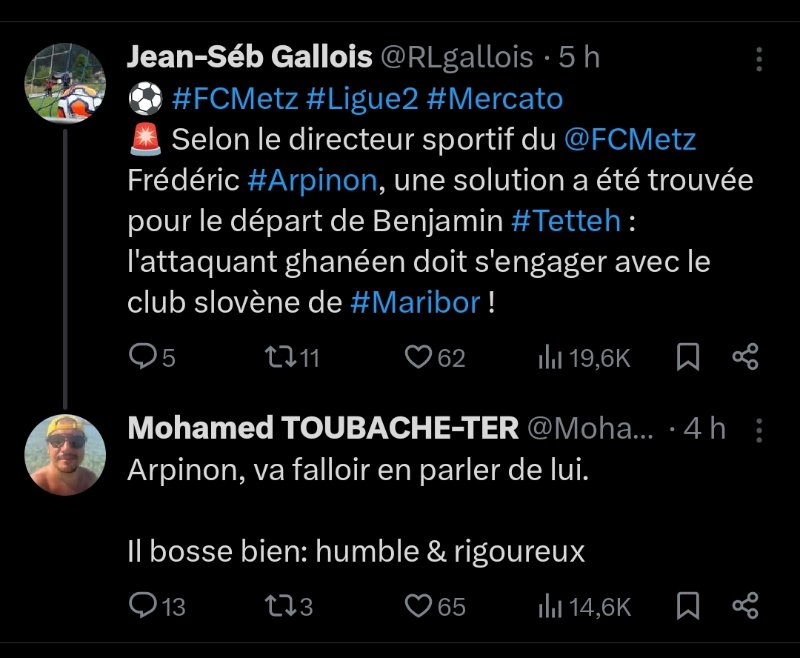Open Mohamed TOUBACHE-TER's profile picture
This screenshot has width=800, height=658.
point(64,454)
